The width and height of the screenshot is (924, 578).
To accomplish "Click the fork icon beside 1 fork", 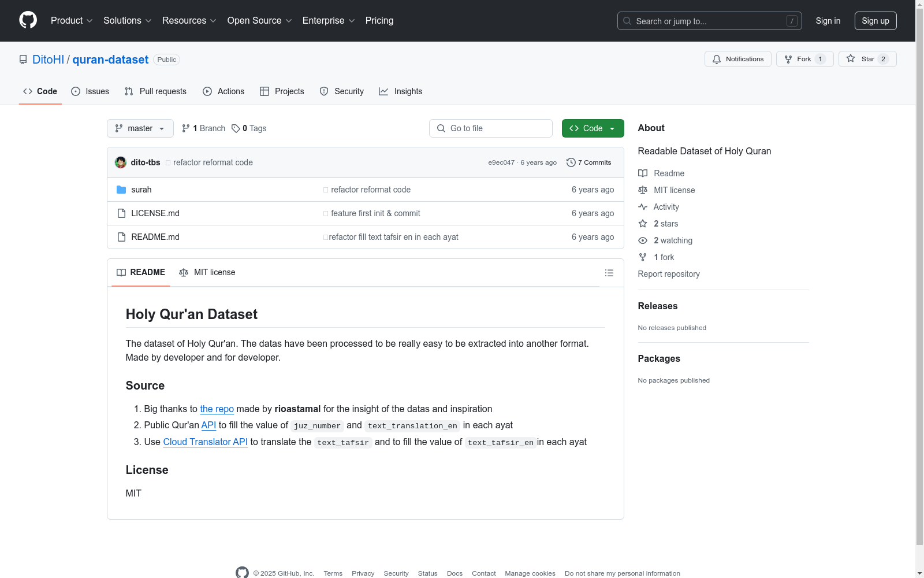I will [x=643, y=257].
